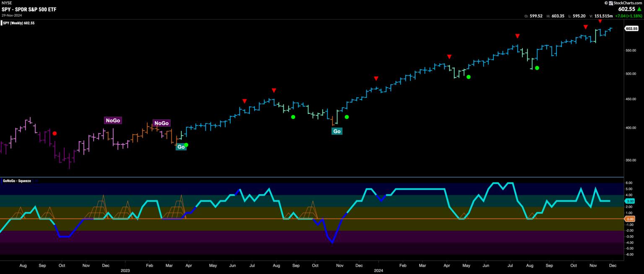Screen dimensions: 644x274
Task: Click the volume value 151.515m
Action: 604,16
